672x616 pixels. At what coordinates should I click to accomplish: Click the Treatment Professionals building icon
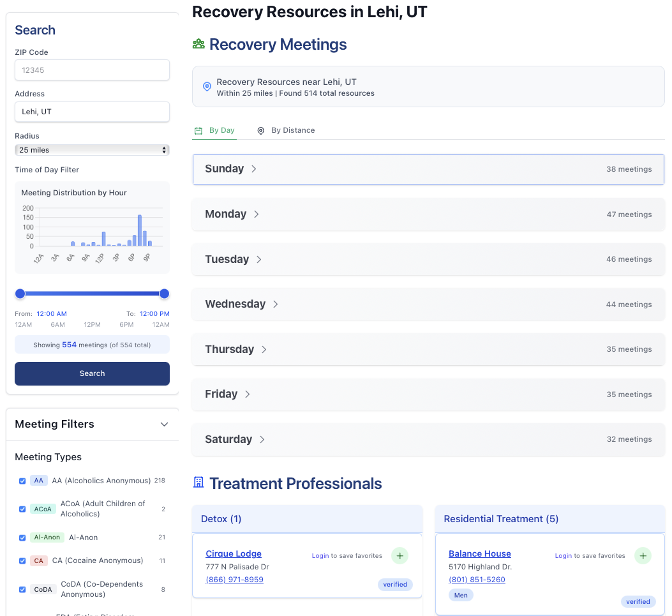coord(198,483)
